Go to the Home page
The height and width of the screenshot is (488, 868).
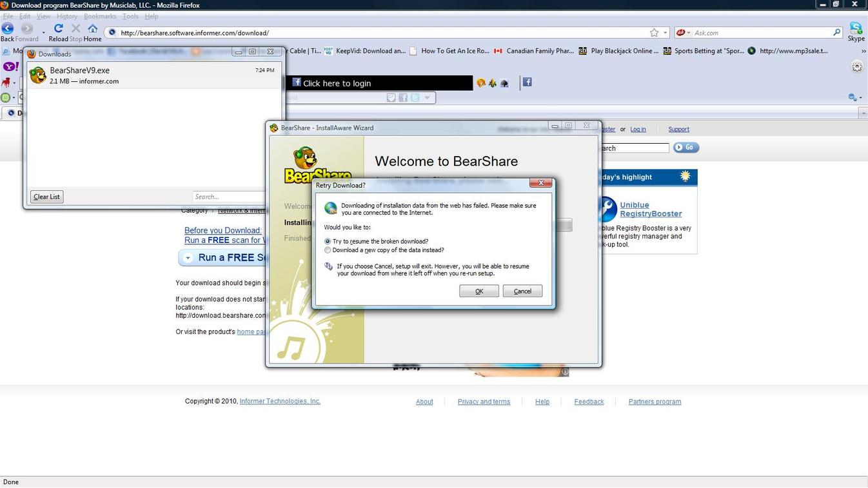[x=93, y=28]
